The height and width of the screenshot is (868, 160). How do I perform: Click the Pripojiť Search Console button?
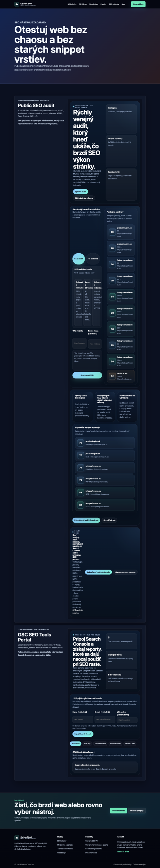click(83, 734)
